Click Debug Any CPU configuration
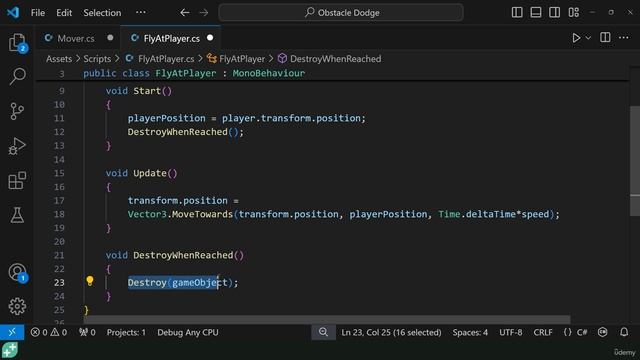Screen dimensions: 640x360 coord(188,332)
